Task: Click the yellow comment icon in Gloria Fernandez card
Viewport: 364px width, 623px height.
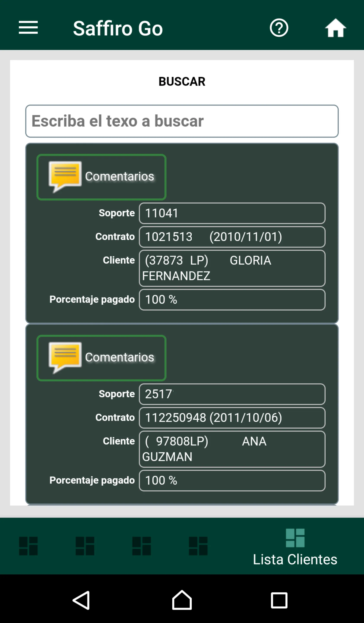Action: coord(65,177)
